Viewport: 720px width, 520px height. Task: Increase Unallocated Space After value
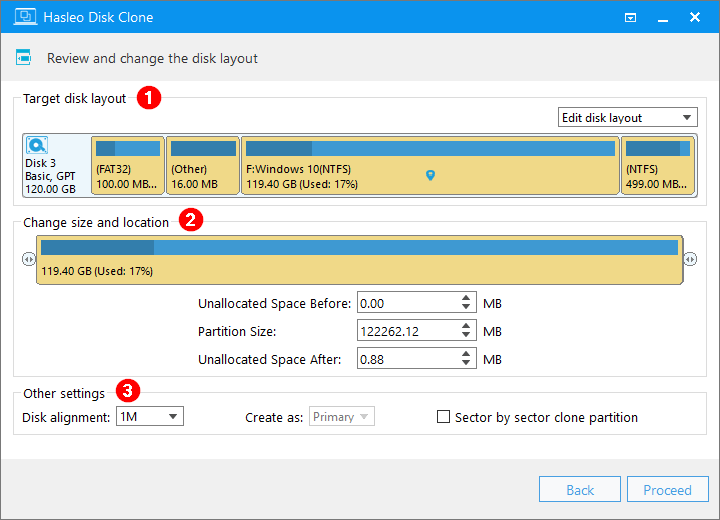[x=466, y=354]
